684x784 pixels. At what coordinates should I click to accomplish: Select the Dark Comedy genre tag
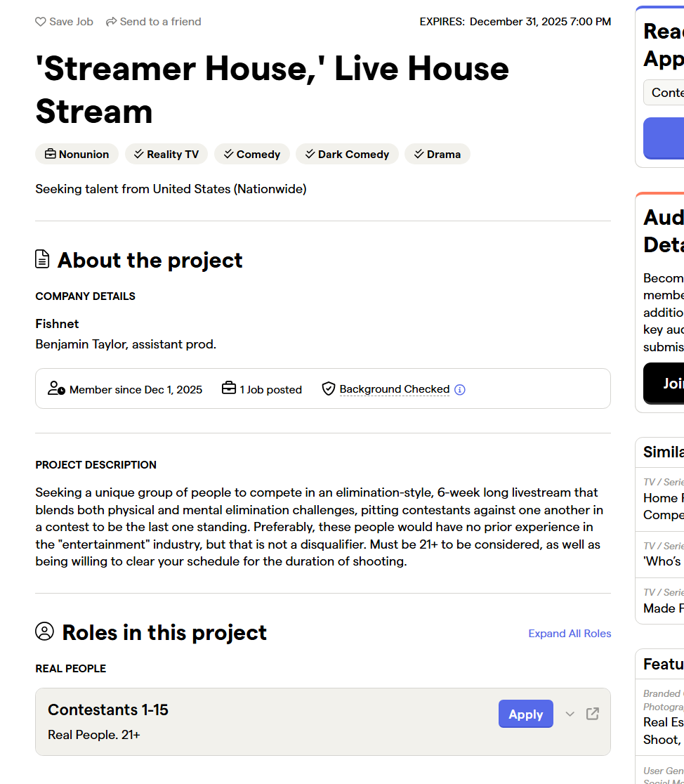tap(347, 154)
